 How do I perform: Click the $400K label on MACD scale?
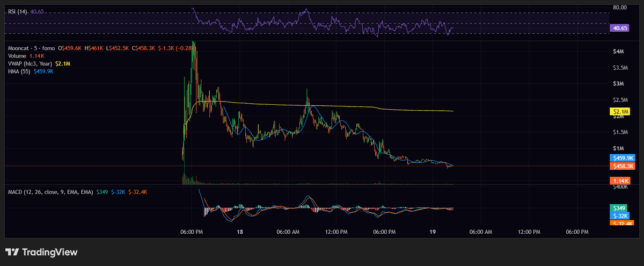621,188
